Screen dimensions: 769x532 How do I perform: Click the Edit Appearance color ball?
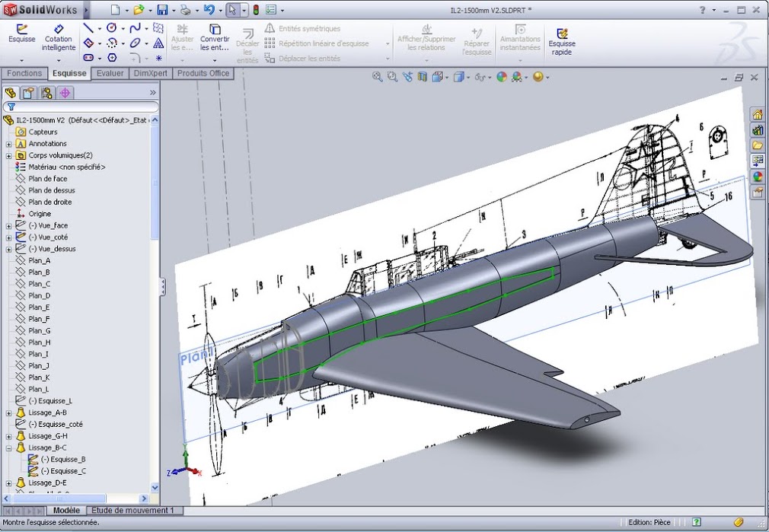tap(501, 77)
